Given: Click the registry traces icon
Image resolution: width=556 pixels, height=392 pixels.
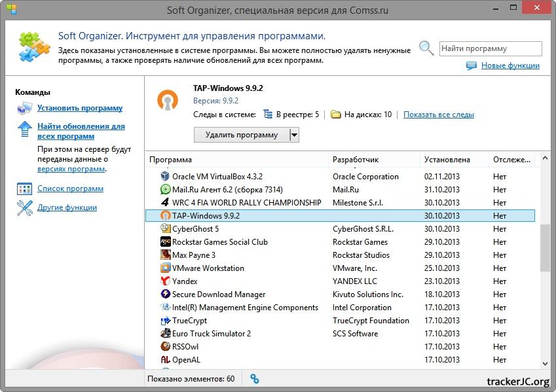Looking at the screenshot, I should 268,115.
